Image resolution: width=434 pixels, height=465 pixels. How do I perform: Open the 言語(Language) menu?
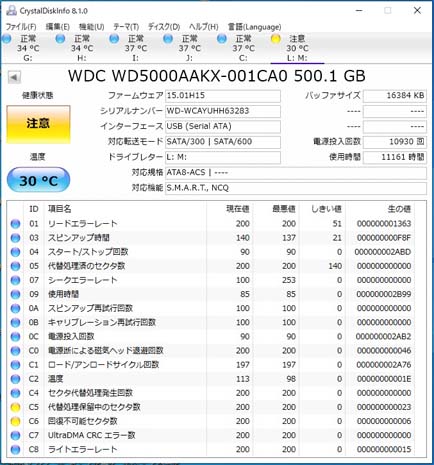coord(254,27)
